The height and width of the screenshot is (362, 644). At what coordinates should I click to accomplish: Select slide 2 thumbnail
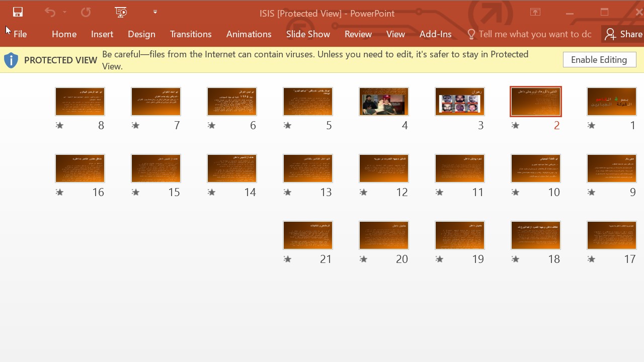[x=536, y=102]
